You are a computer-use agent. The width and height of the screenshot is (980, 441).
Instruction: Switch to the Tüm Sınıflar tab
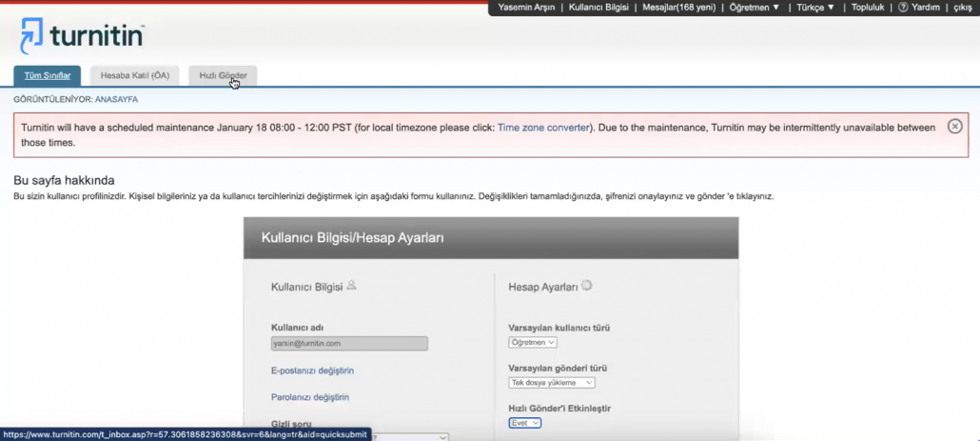(x=48, y=76)
